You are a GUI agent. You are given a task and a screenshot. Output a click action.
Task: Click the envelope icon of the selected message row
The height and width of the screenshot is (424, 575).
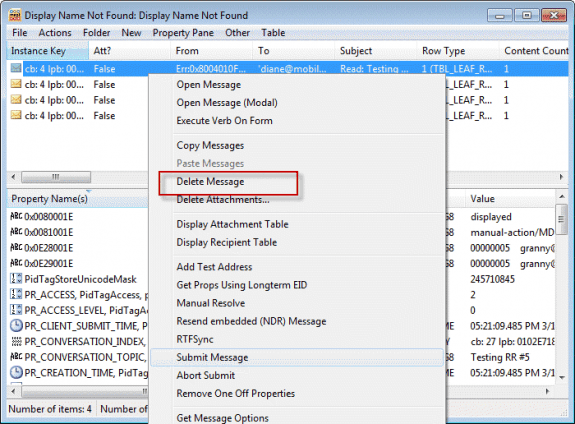point(15,68)
